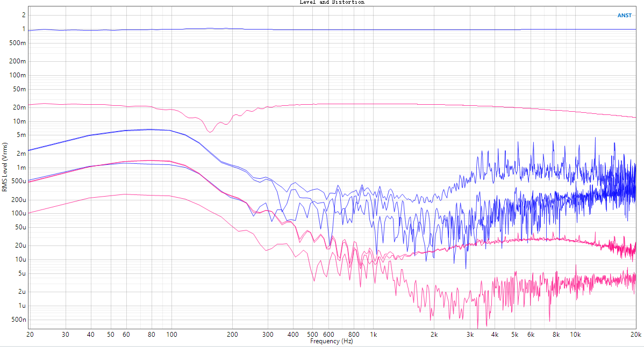Select the 'RMS Level (Vrms)' y-axis label
644x347 pixels.
(4, 167)
